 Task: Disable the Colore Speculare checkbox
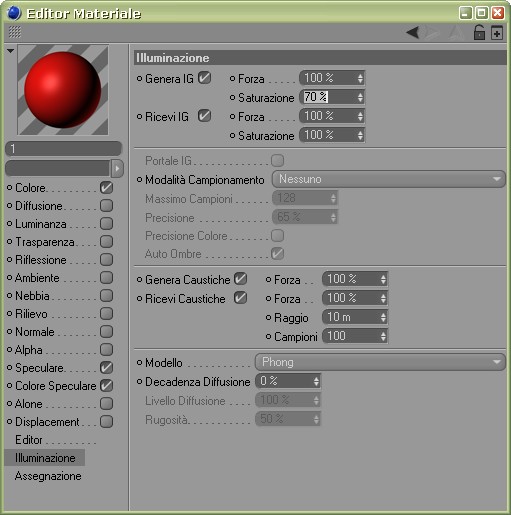pos(106,386)
